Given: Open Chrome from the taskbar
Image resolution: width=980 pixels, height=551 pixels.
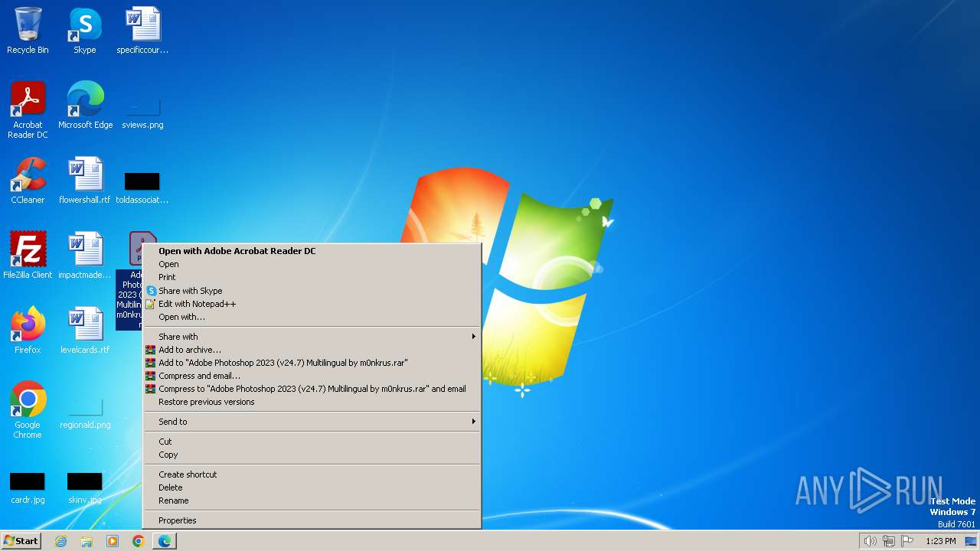Looking at the screenshot, I should [139, 541].
